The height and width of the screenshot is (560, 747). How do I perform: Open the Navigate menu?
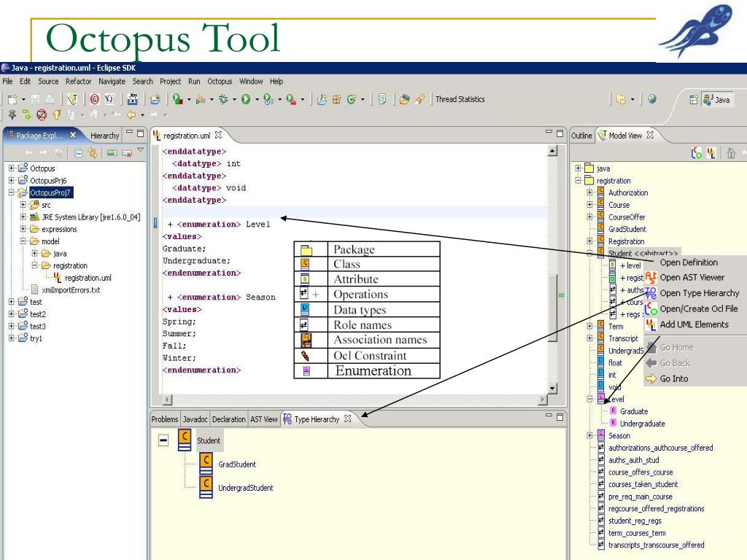112,82
